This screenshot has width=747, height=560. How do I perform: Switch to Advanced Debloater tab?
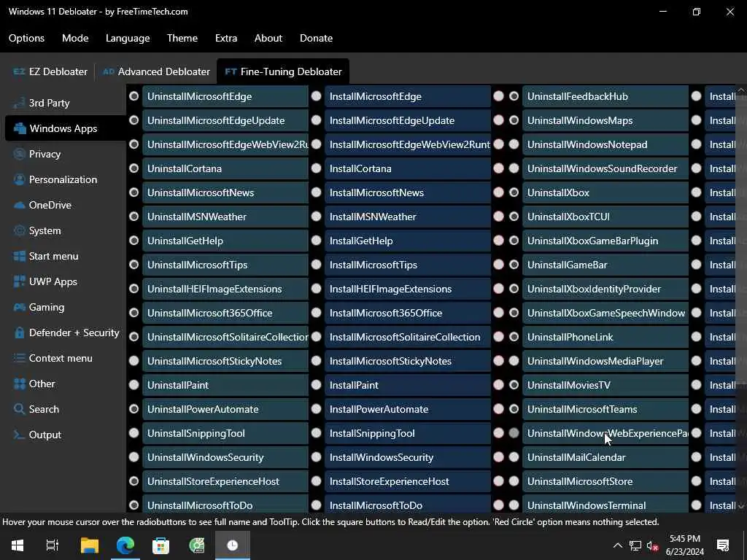(156, 71)
